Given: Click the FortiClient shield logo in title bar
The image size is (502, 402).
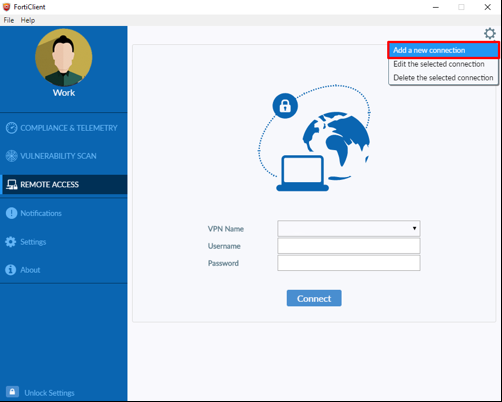Looking at the screenshot, I should click(x=6, y=7).
